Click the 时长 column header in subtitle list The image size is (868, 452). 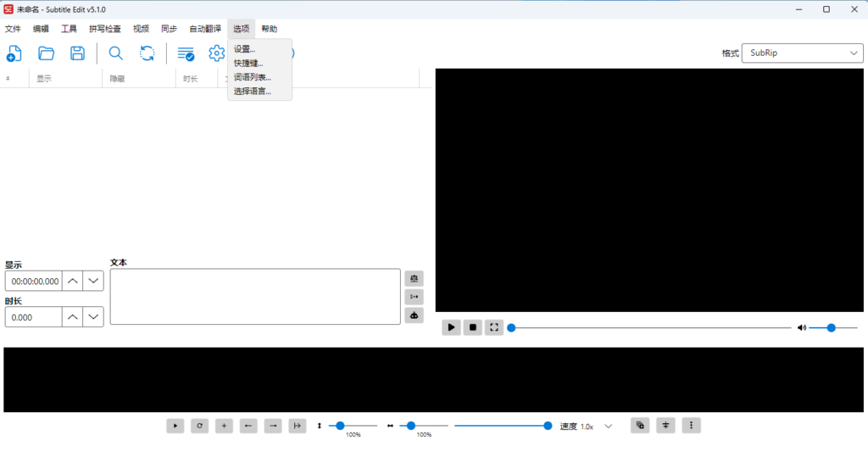coord(197,79)
